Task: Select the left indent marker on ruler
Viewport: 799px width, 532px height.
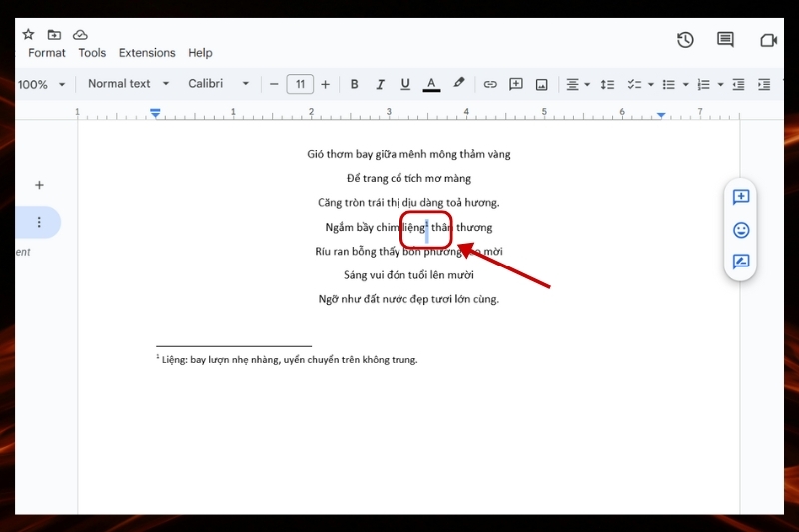Action: tap(155, 113)
